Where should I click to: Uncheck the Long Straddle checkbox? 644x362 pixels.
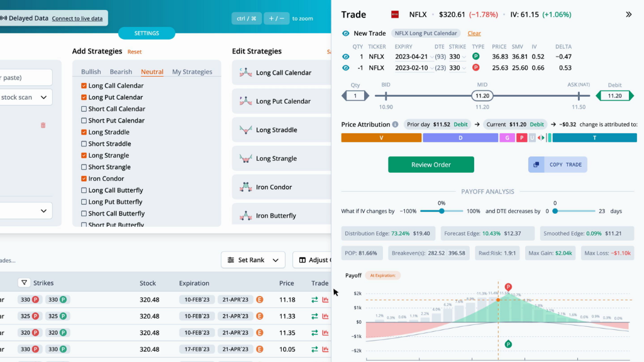tap(84, 132)
